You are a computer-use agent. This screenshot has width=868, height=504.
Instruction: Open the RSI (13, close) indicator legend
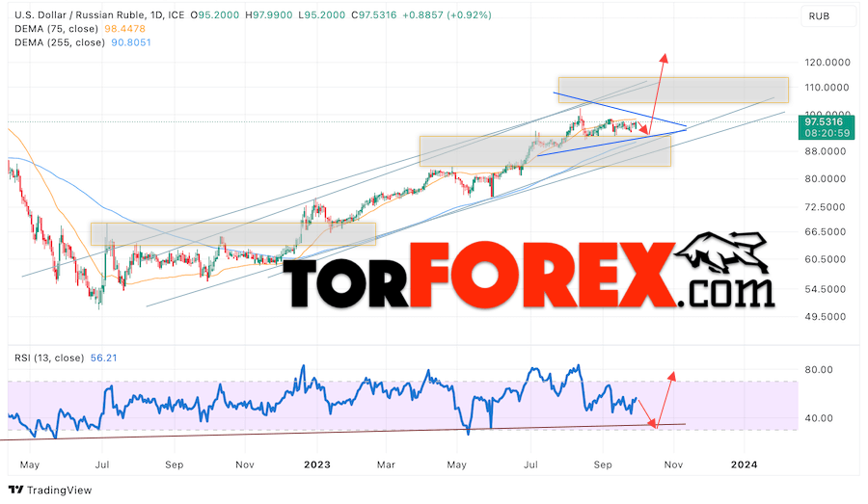66,358
